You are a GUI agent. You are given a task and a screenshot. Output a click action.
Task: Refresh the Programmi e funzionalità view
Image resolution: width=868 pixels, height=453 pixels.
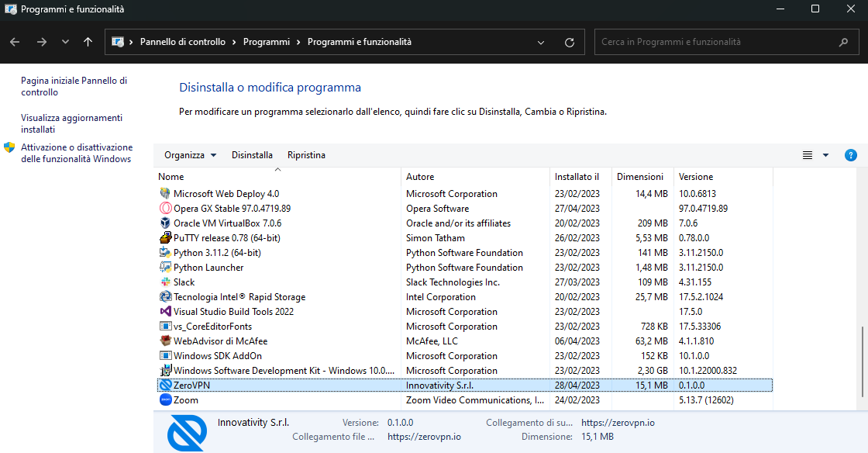tap(569, 42)
